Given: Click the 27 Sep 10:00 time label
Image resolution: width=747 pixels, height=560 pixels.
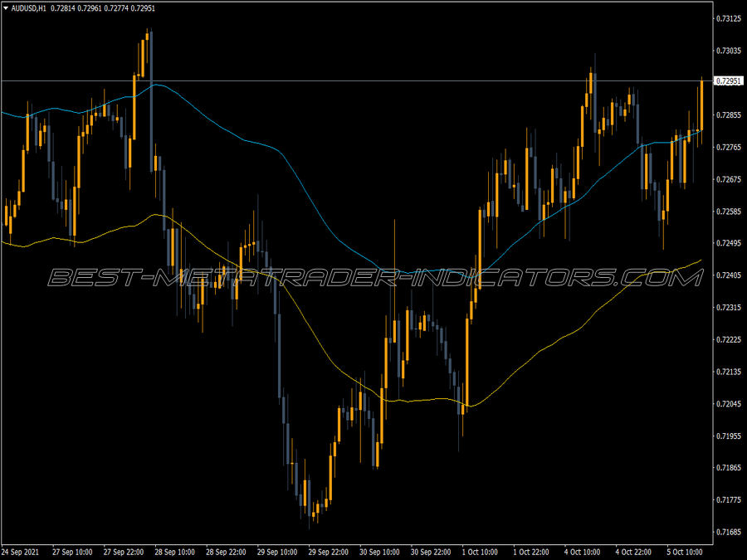Looking at the screenshot, I should click(x=72, y=553).
